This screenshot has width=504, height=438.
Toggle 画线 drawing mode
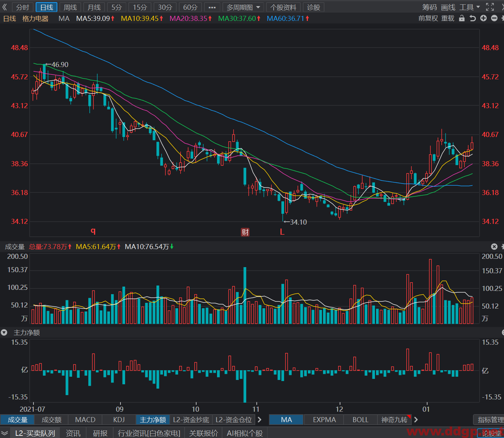click(x=448, y=7)
